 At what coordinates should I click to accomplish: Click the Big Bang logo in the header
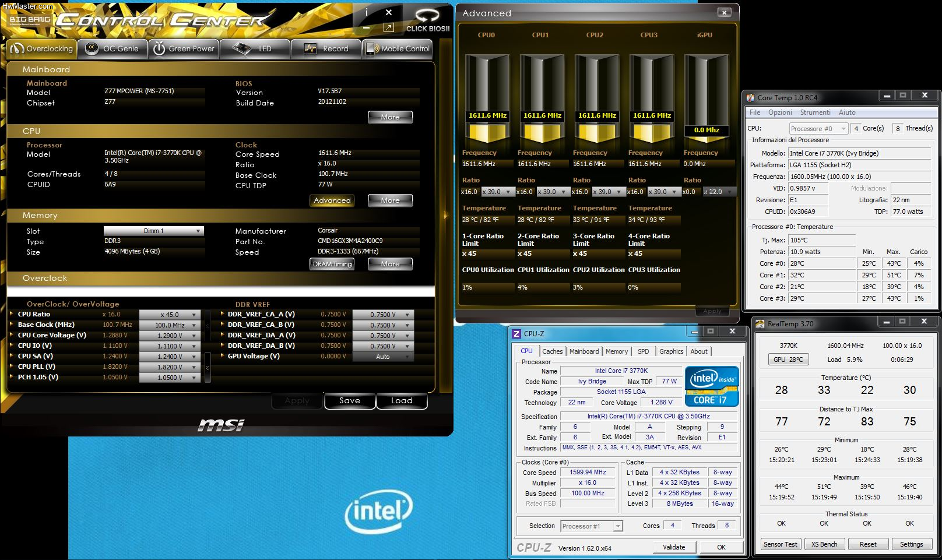click(x=30, y=19)
